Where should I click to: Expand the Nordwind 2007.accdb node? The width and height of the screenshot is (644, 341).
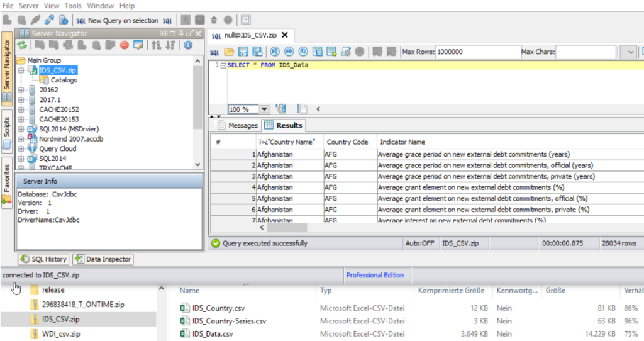tap(21, 139)
